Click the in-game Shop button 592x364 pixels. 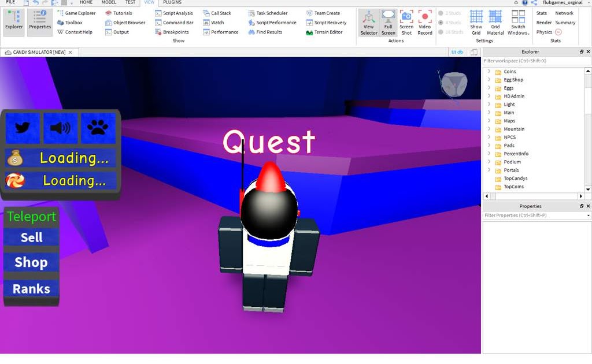(x=31, y=262)
